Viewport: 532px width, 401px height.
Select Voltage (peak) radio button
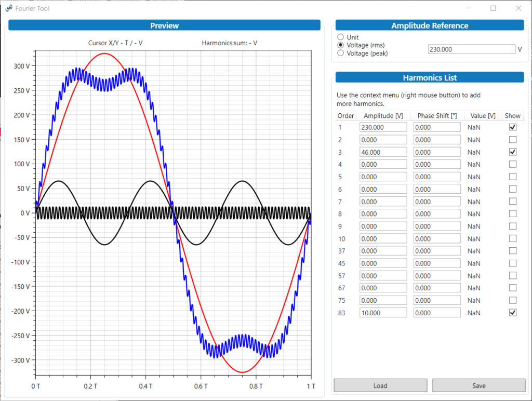click(x=341, y=53)
